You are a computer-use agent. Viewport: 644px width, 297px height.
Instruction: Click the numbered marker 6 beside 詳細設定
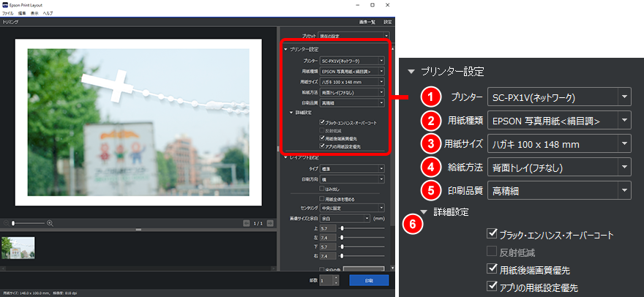pyautogui.click(x=412, y=225)
